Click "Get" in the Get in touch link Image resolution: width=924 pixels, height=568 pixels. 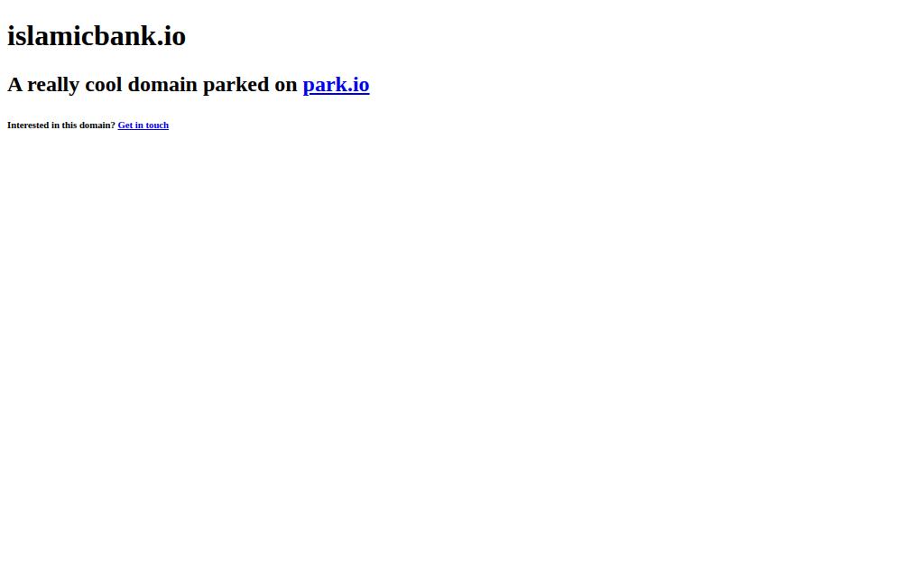click(125, 125)
